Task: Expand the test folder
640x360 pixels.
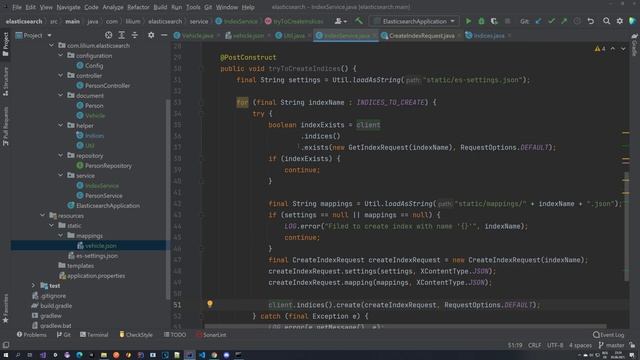Action: 33,286
